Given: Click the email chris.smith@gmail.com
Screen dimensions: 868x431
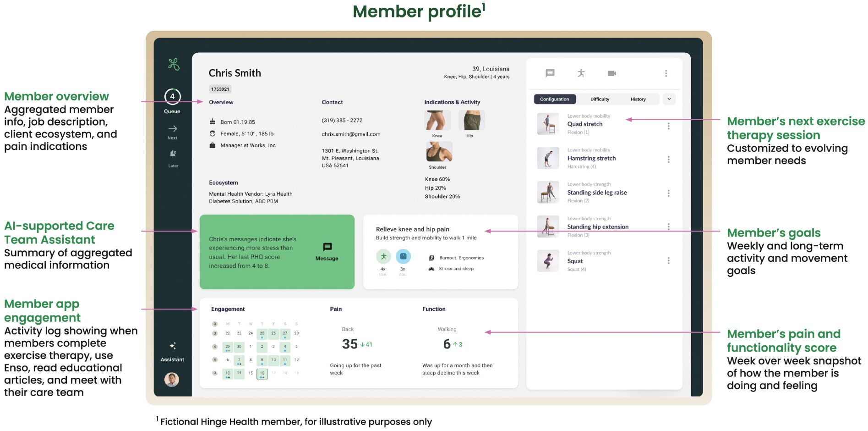Looking at the screenshot, I should pos(351,134).
